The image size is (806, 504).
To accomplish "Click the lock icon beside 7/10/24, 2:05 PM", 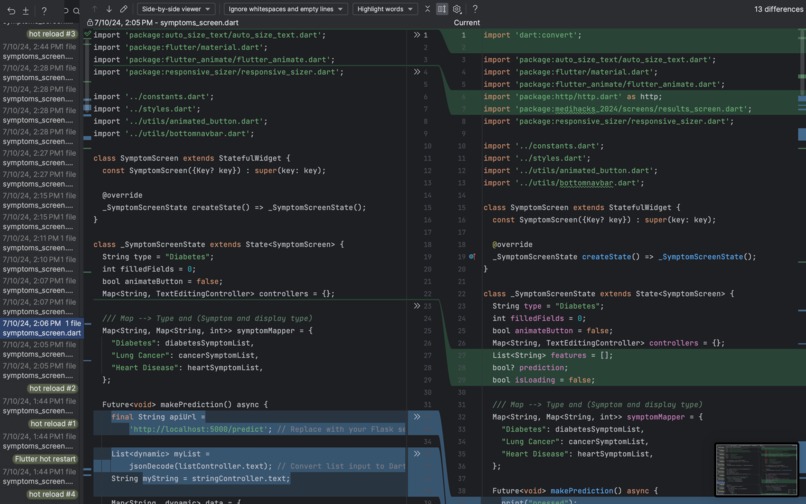I will [89, 23].
